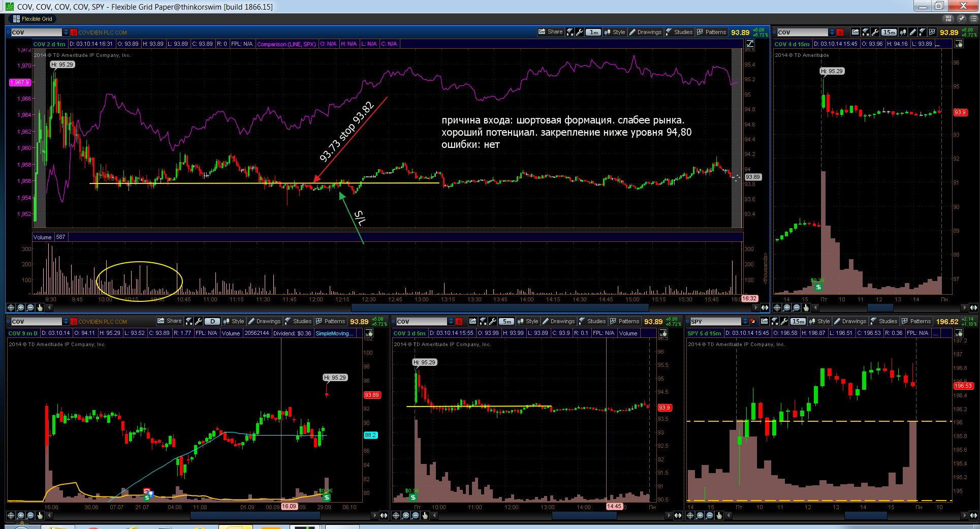The height and width of the screenshot is (529, 980).
Task: Click share icon in the 15m COV chart
Action: (x=856, y=32)
